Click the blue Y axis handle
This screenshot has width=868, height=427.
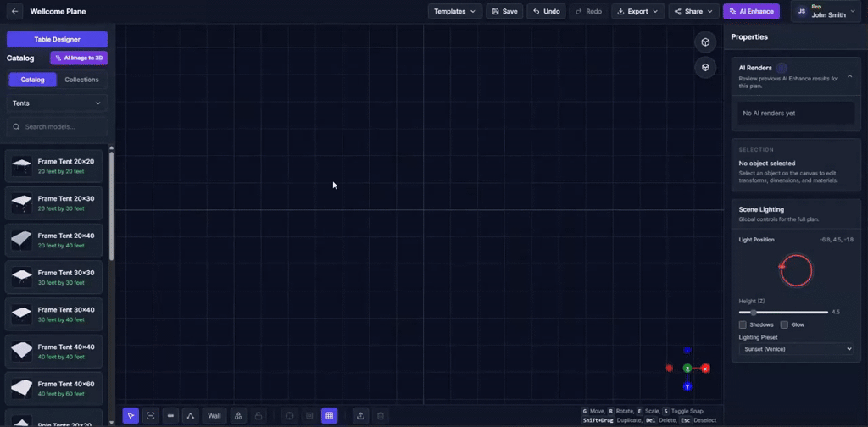687,386
